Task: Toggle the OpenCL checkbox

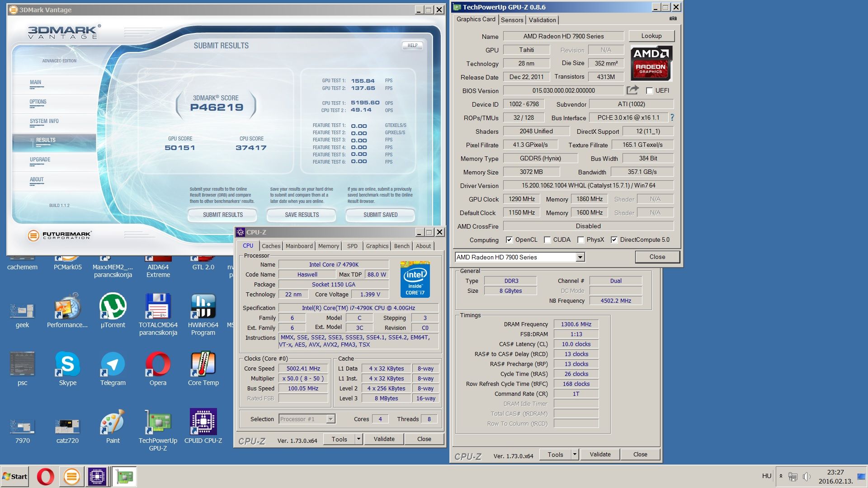Action: (x=509, y=240)
